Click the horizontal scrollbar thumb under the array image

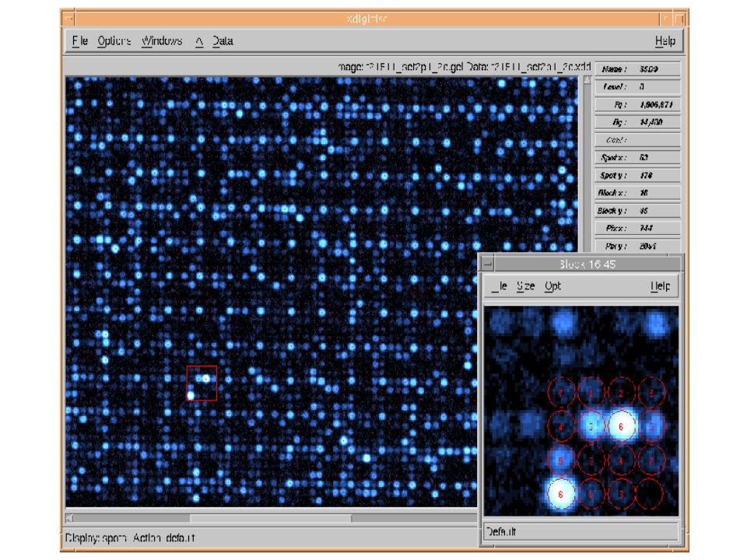pos(271,518)
